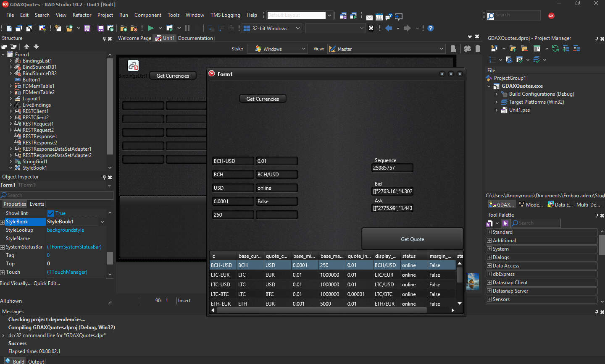Expand Standard palette category
Screen dimensions: 605x364
click(x=489, y=232)
